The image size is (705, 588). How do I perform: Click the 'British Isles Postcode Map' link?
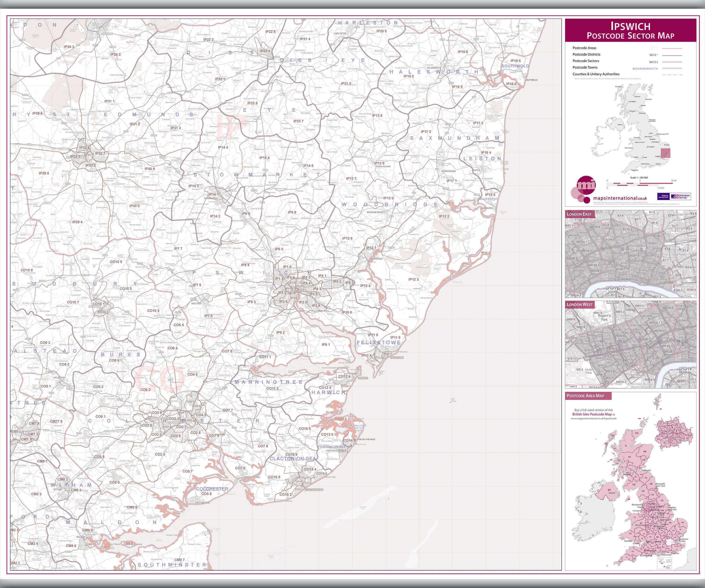click(x=592, y=414)
